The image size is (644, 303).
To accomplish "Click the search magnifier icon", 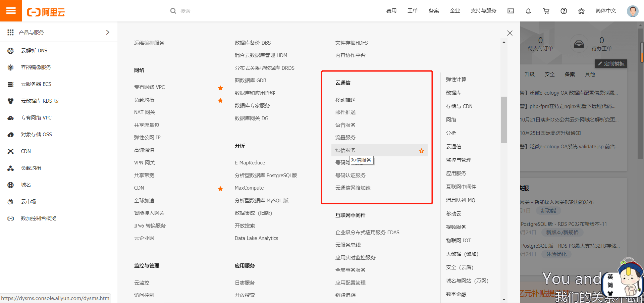I will click(173, 11).
